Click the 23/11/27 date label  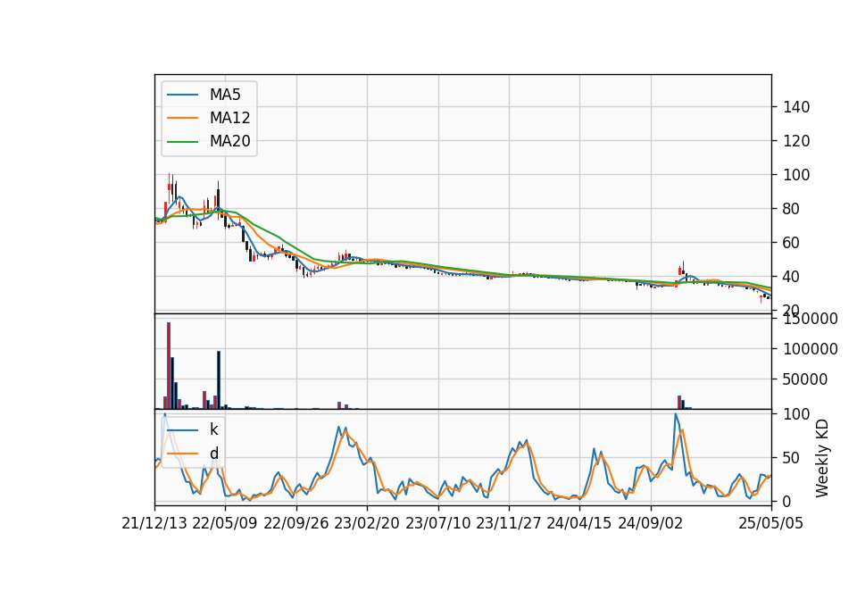click(x=509, y=523)
